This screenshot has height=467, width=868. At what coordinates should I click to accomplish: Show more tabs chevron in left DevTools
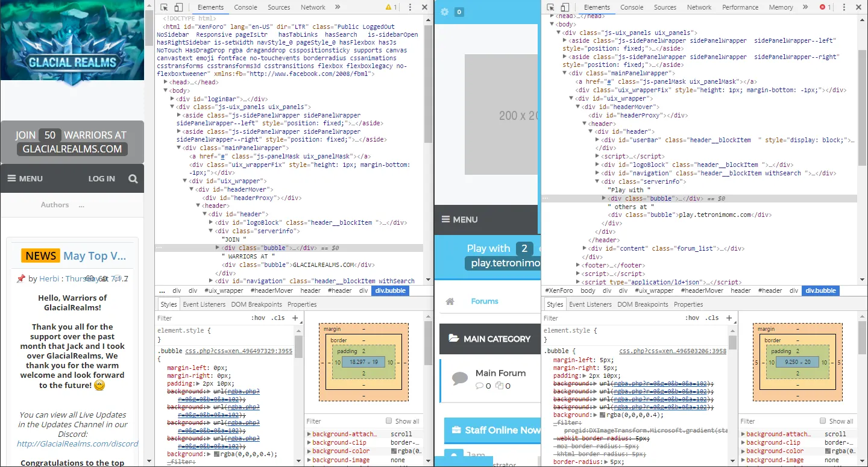tap(337, 7)
